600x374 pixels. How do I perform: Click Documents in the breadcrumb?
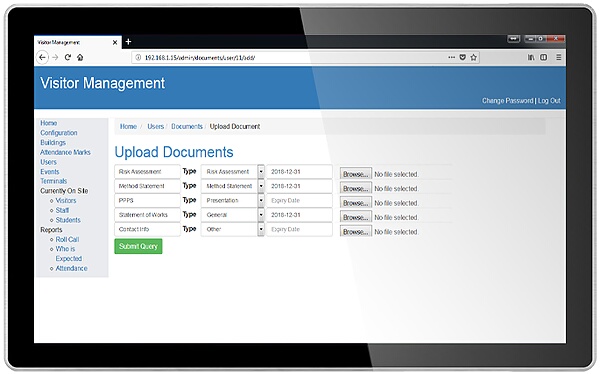[187, 126]
